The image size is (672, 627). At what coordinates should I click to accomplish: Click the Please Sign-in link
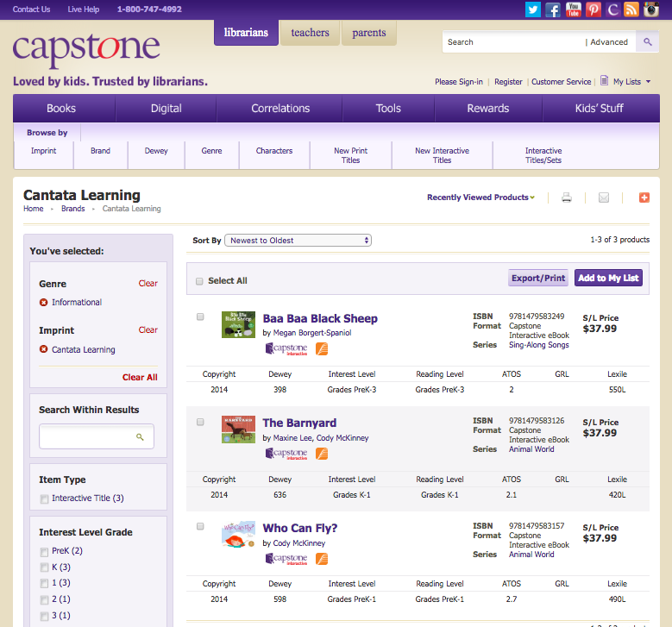459,82
